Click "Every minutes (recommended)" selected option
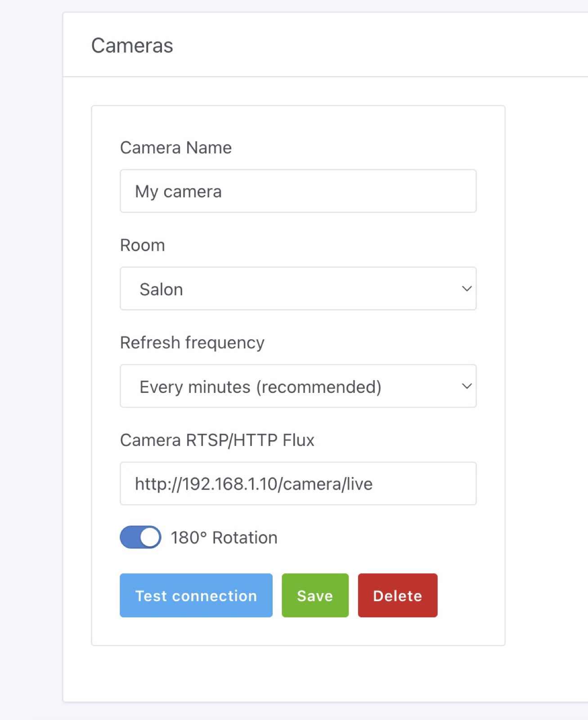This screenshot has height=720, width=588. point(260,387)
